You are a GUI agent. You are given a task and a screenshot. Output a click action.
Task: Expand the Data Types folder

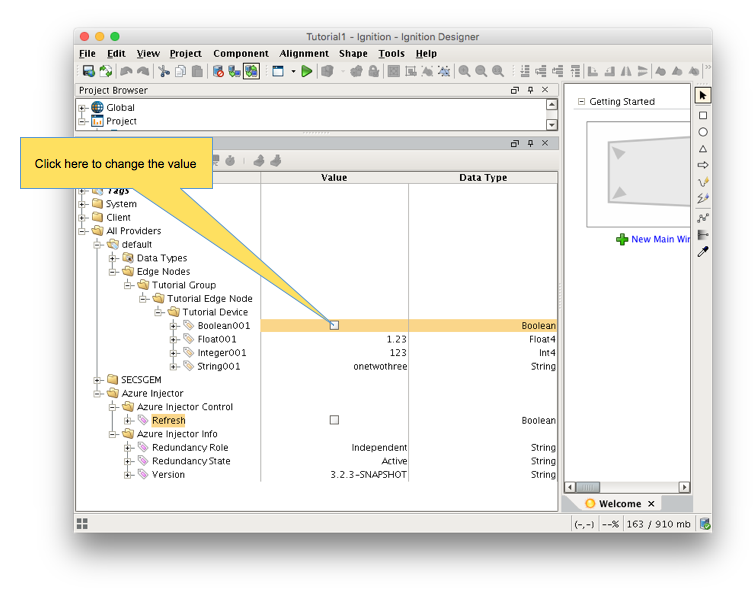click(114, 258)
